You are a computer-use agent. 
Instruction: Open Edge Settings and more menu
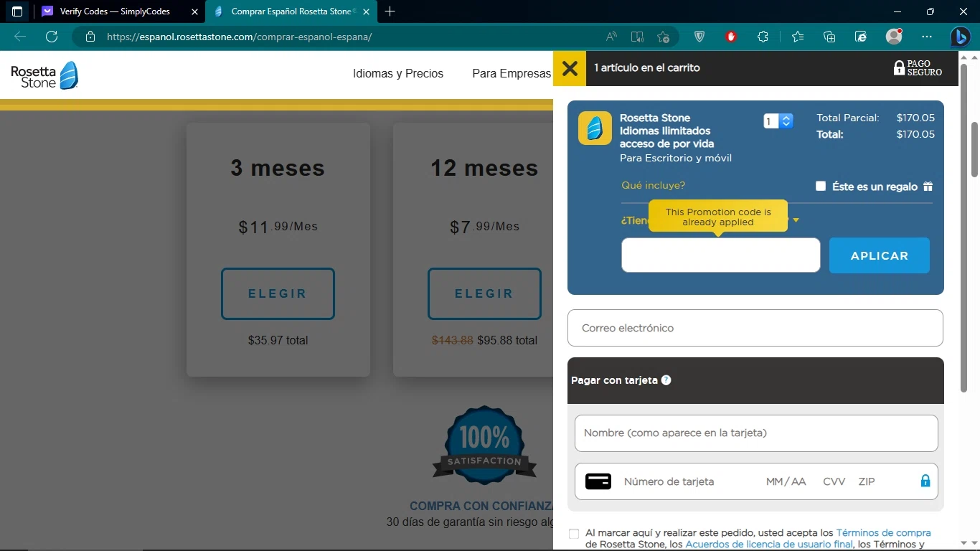(x=927, y=37)
